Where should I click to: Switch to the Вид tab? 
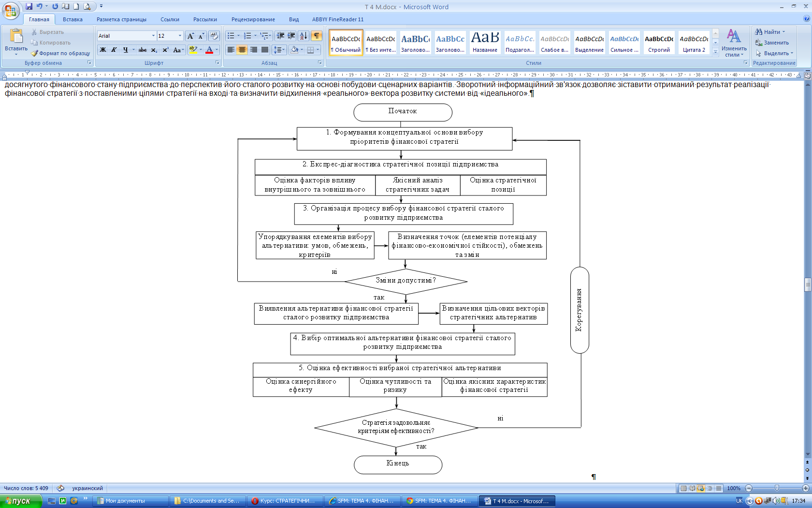[294, 19]
